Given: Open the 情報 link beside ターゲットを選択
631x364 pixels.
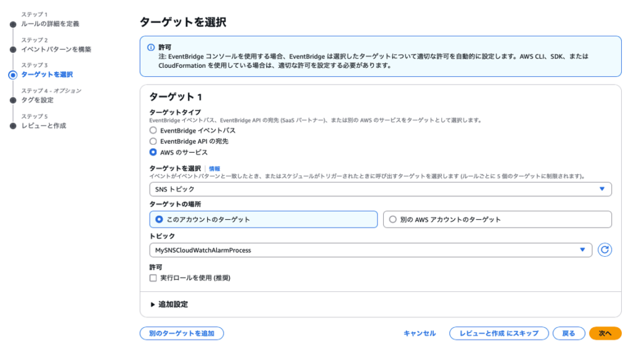Looking at the screenshot, I should tap(214, 168).
